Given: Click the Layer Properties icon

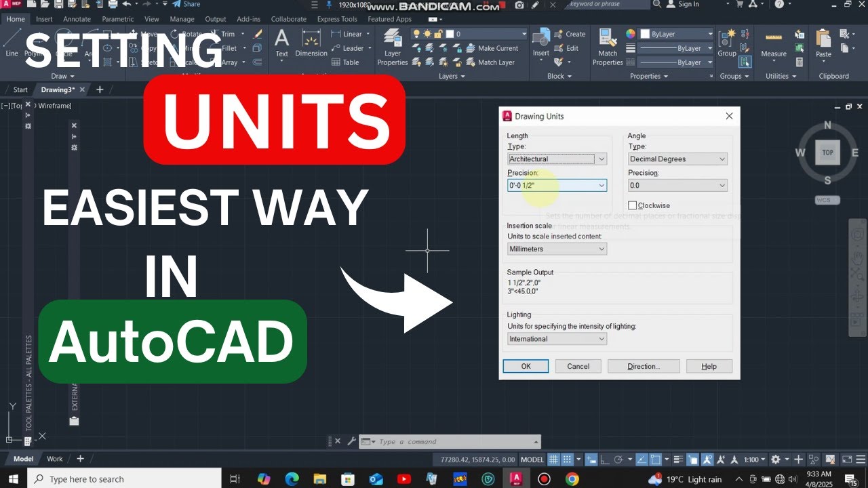Looking at the screenshot, I should click(x=393, y=38).
